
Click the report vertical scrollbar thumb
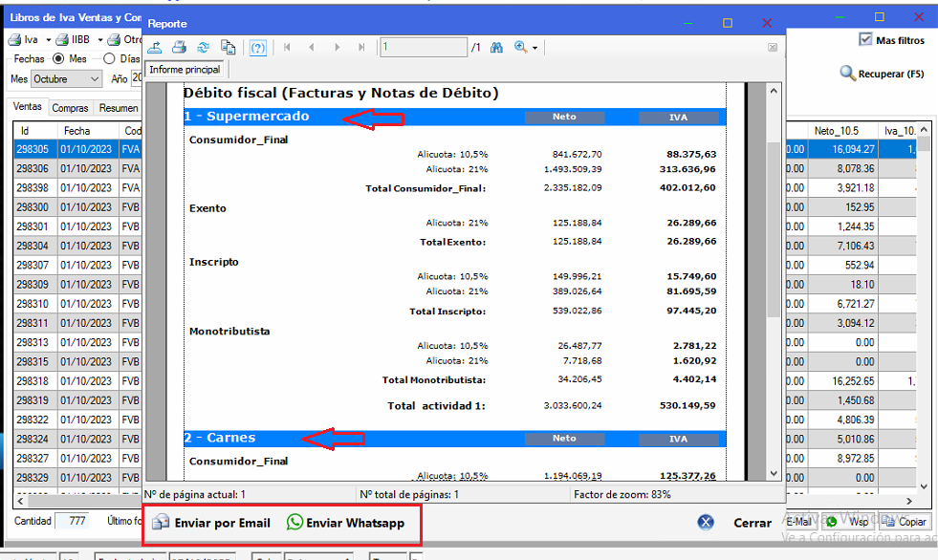[x=773, y=229]
